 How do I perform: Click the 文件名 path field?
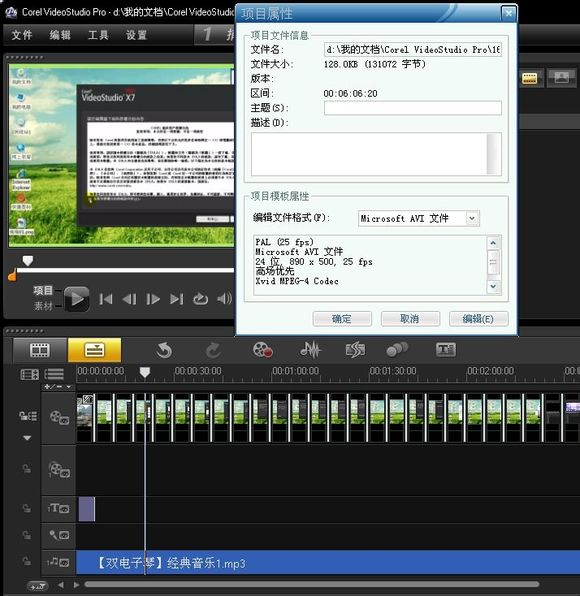[x=413, y=49]
